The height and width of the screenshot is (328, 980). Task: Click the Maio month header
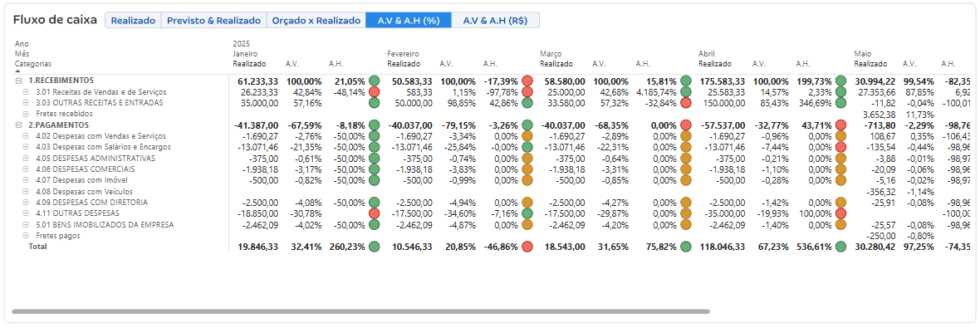pyautogui.click(x=863, y=54)
